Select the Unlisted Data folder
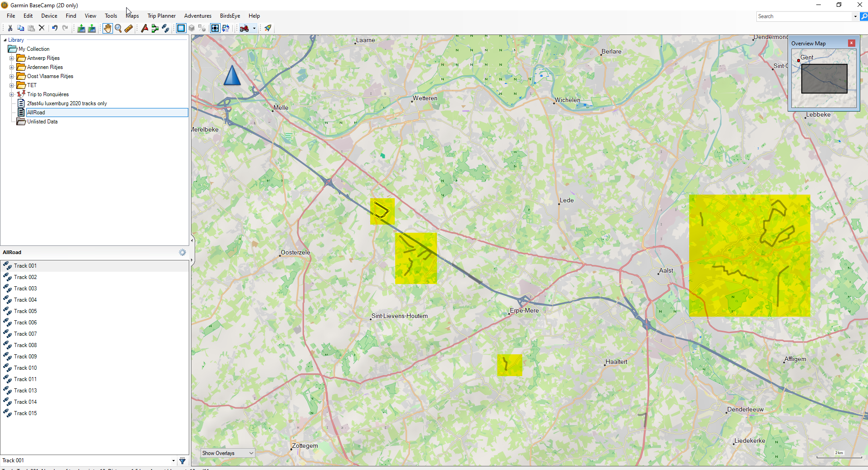The image size is (868, 470). pyautogui.click(x=42, y=122)
